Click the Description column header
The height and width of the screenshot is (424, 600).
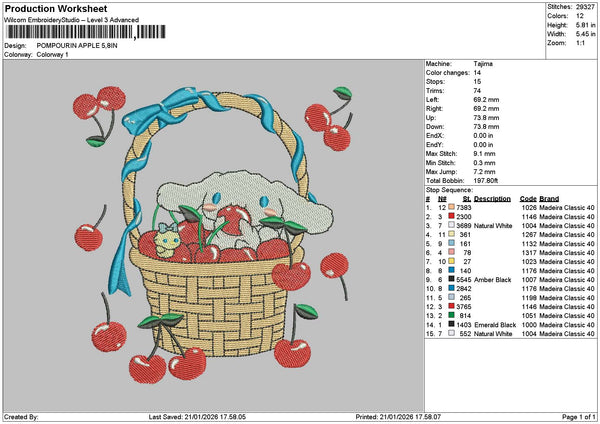[x=492, y=199]
